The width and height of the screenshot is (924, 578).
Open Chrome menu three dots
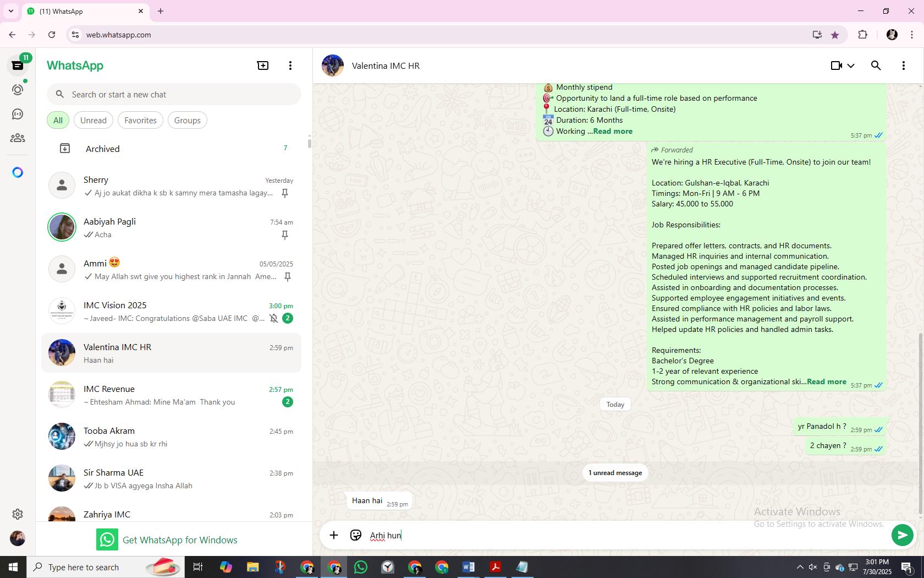(x=912, y=35)
